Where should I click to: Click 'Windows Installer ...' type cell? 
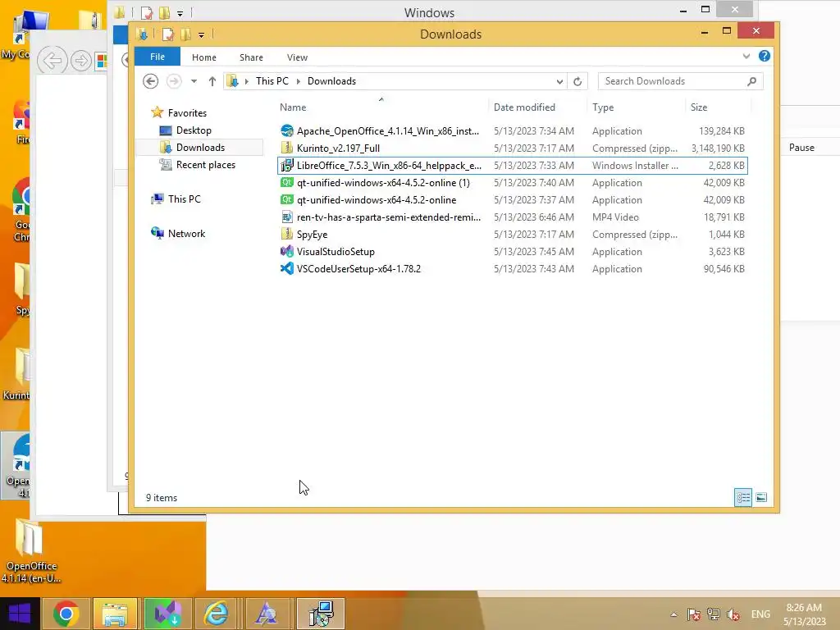(635, 166)
